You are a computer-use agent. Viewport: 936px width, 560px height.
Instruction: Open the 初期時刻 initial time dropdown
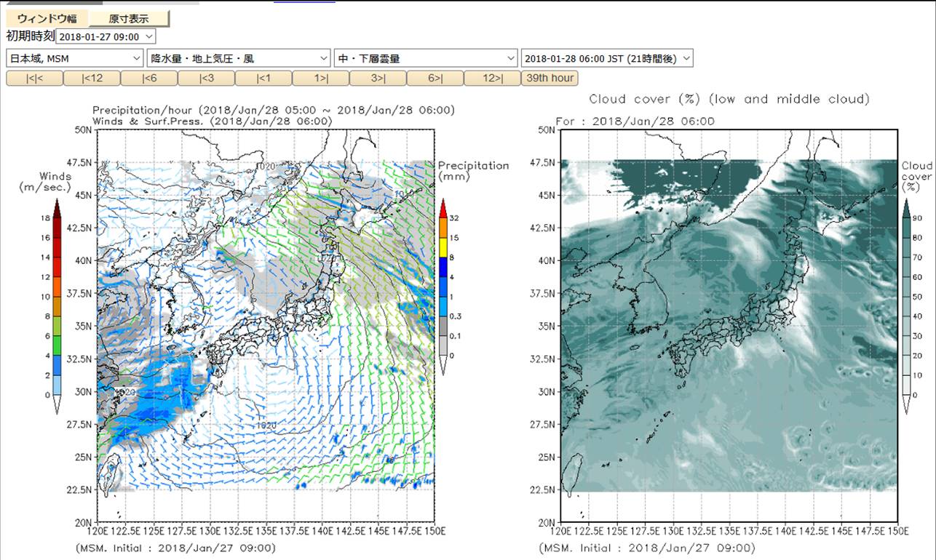click(x=106, y=36)
